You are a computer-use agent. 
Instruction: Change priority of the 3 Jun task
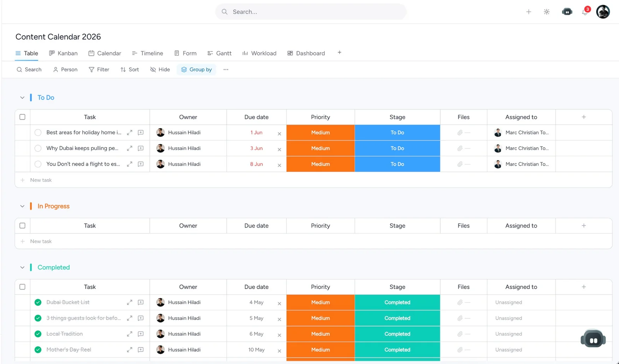coord(320,149)
